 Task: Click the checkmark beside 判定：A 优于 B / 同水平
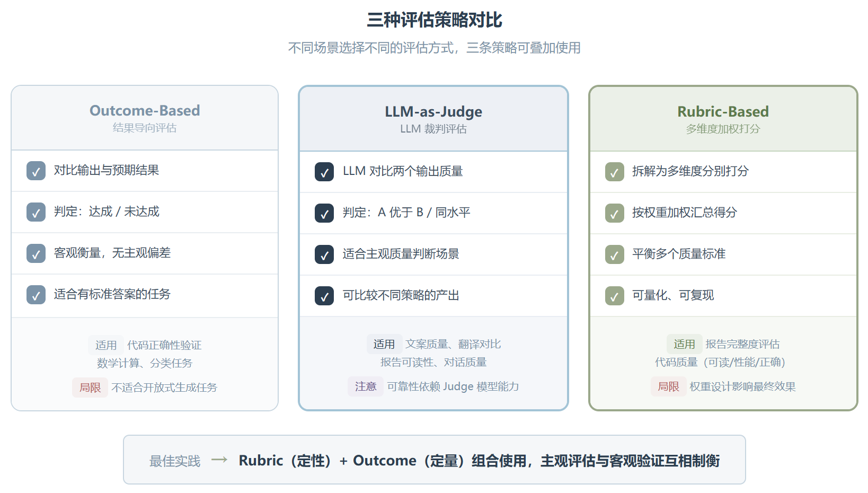coord(324,213)
